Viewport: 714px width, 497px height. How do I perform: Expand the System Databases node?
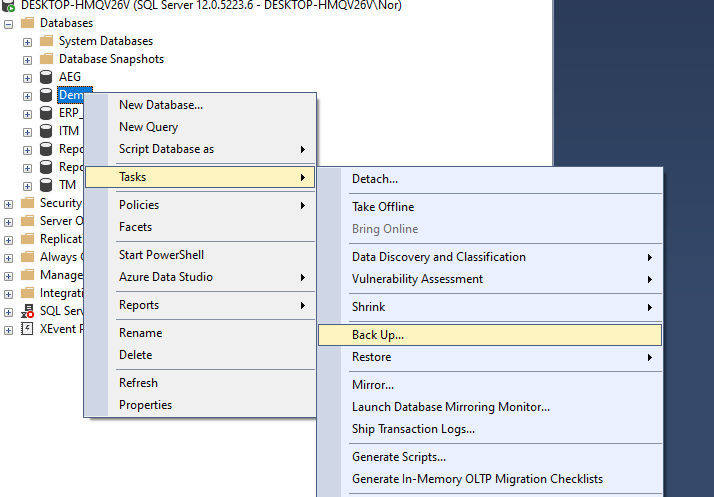pyautogui.click(x=27, y=42)
